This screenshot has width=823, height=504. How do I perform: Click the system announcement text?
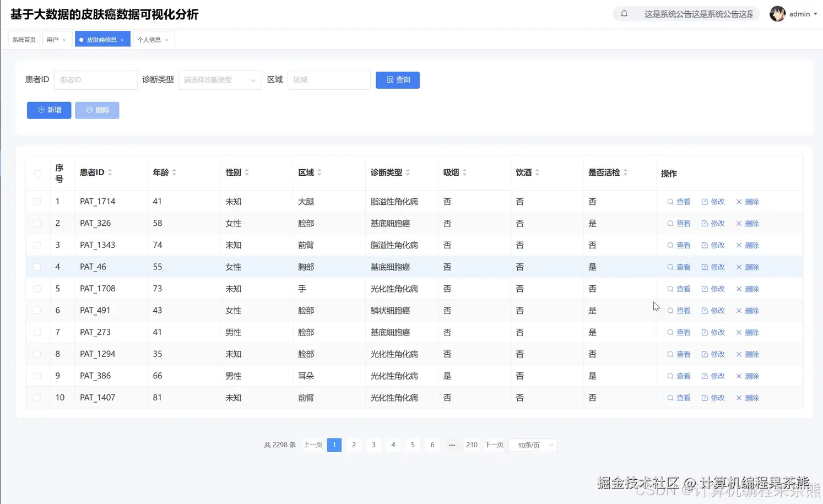699,14
